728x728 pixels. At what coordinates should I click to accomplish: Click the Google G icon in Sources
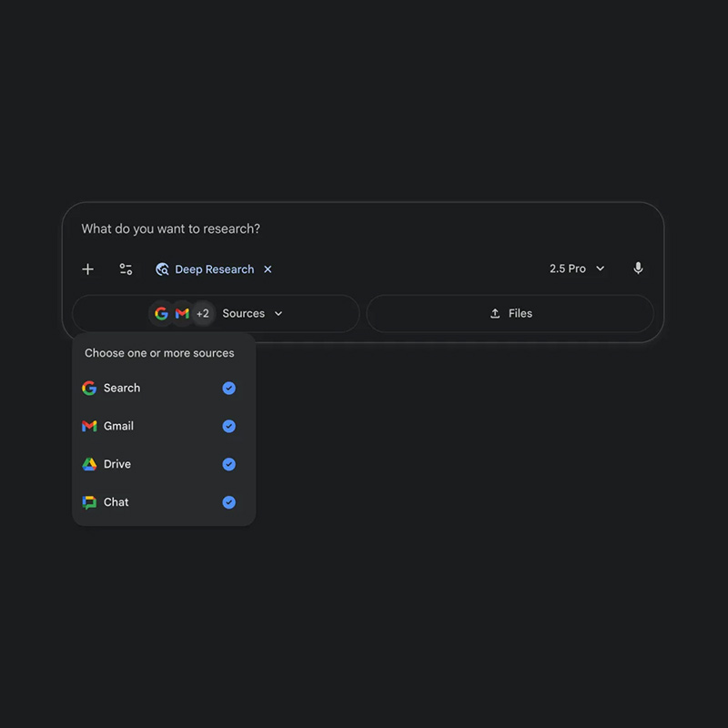point(161,313)
